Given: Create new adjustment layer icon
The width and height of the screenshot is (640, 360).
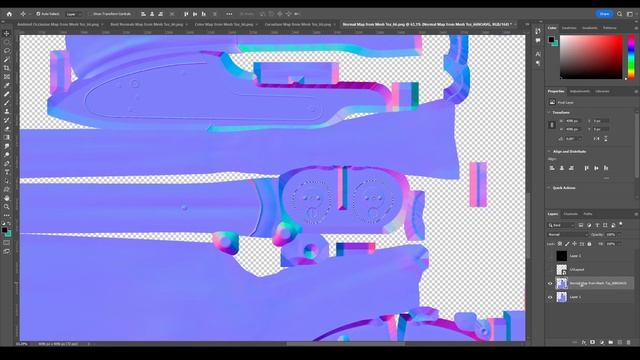Looking at the screenshot, I should coord(602,342).
